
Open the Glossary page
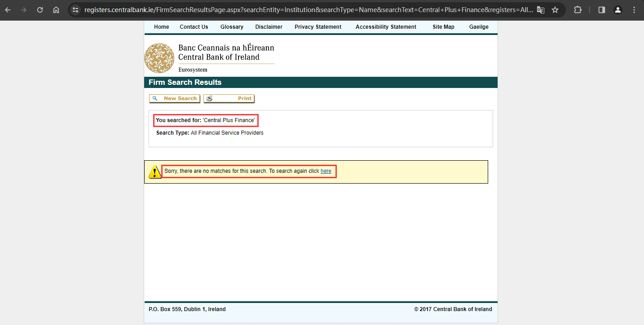(x=232, y=27)
